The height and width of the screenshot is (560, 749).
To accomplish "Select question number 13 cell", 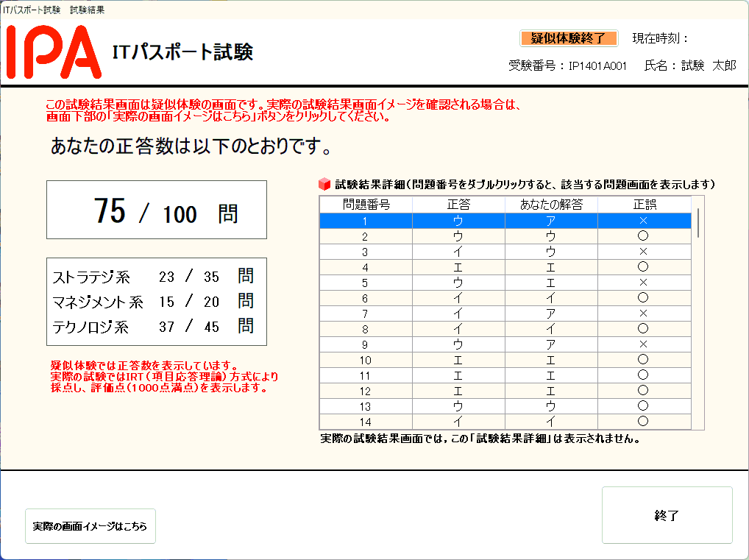I will (x=366, y=406).
